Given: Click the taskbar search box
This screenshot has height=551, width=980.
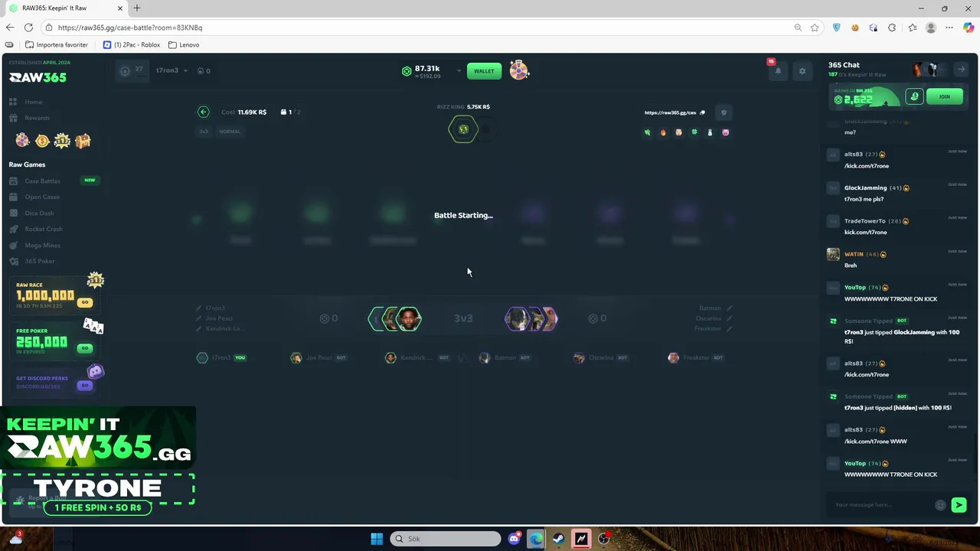Looking at the screenshot, I should click(x=446, y=539).
